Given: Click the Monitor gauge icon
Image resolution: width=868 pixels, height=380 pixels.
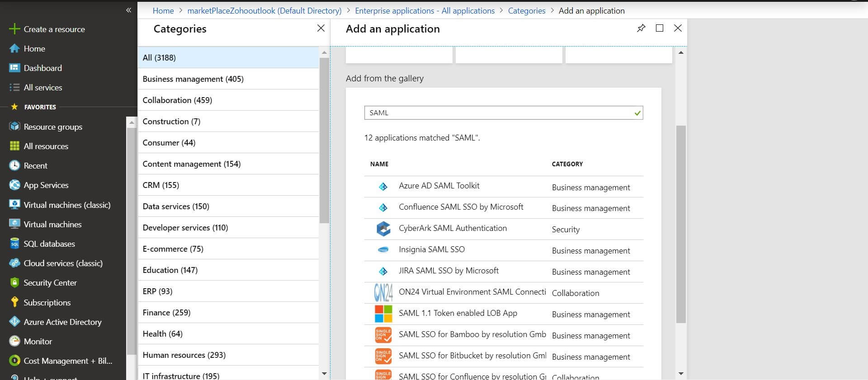Looking at the screenshot, I should pos(14,341).
